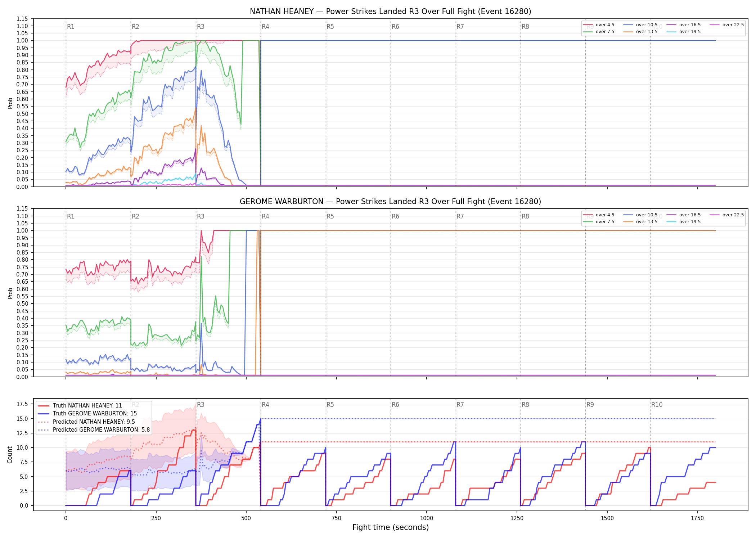Click the R2 round marker in Warburton chart
Screen dimensions: 756x540
pyautogui.click(x=135, y=216)
